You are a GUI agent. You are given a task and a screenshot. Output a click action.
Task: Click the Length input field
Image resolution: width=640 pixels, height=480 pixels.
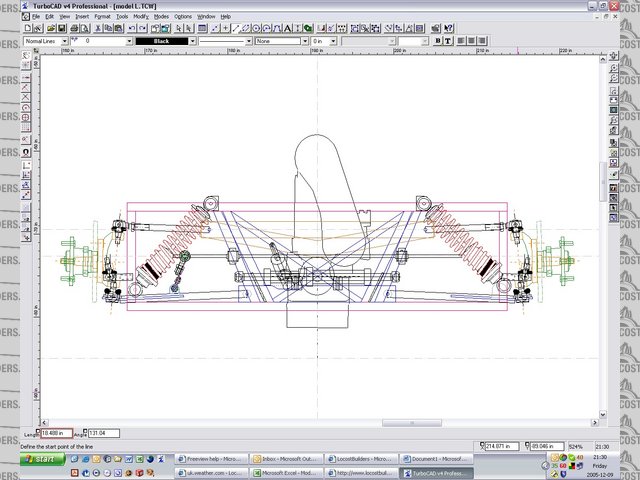pos(57,433)
